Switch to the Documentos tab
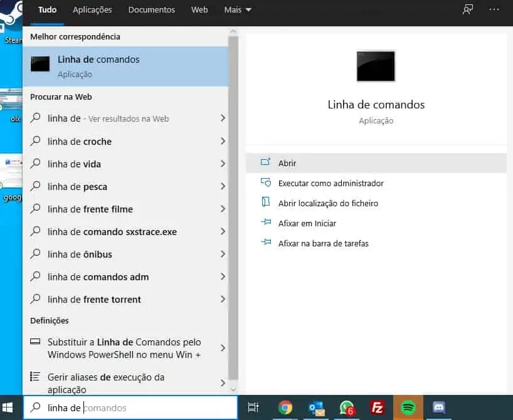Screen dimensions: 513x420 [x=152, y=10]
